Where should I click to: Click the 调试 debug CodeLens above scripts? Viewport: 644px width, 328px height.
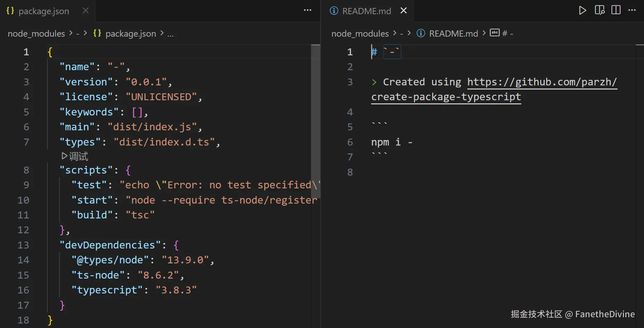(x=75, y=157)
